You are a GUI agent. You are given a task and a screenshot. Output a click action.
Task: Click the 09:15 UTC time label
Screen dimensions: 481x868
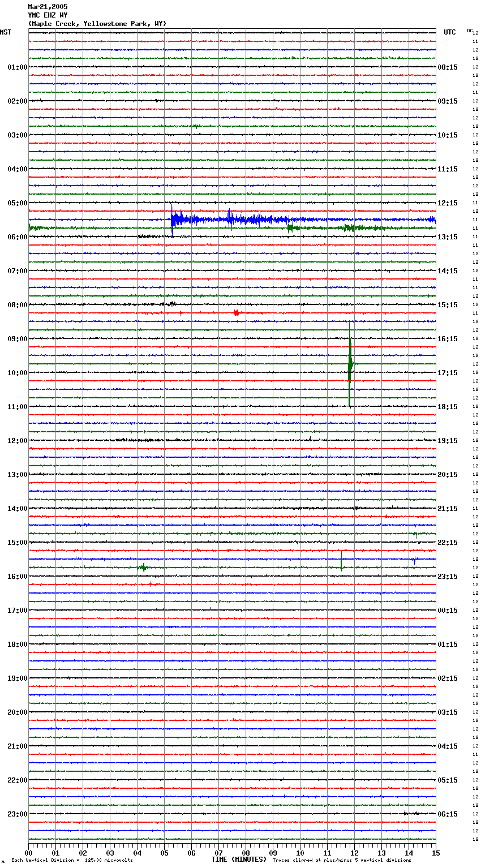point(448,101)
